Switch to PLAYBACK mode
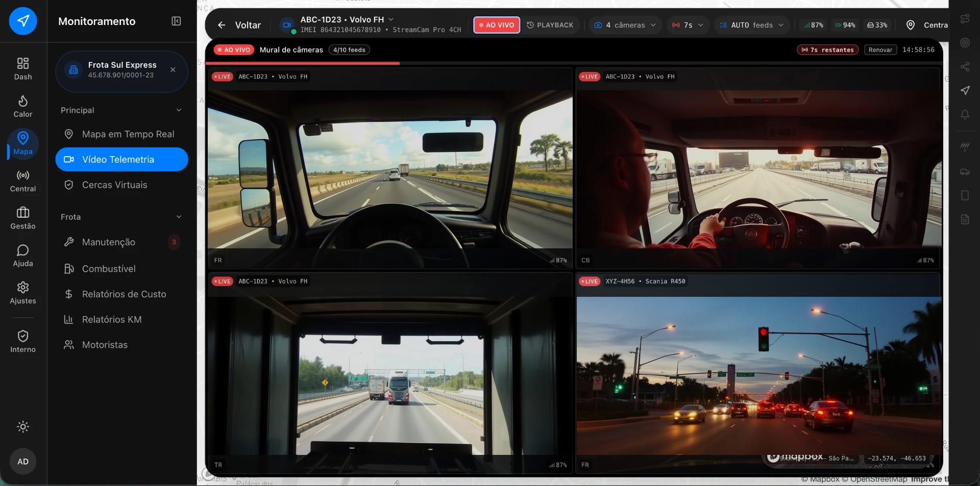Image resolution: width=980 pixels, height=486 pixels. click(x=550, y=25)
